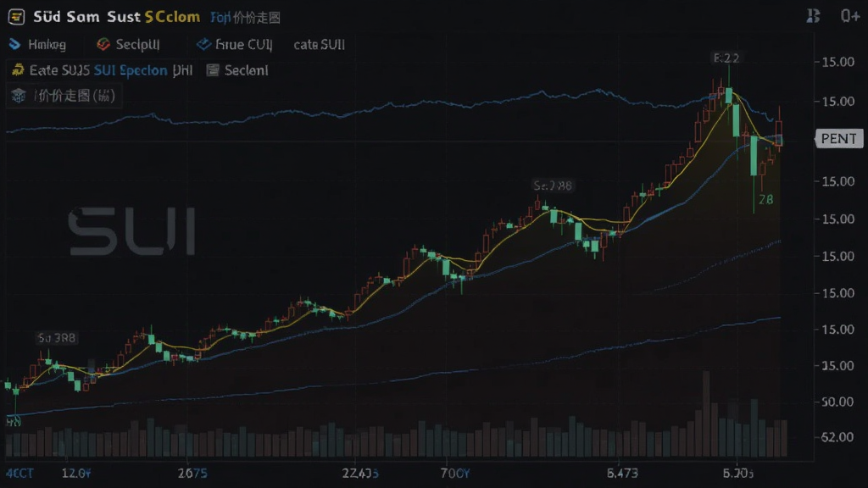Image resolution: width=868 pixels, height=488 pixels.
Task: Select the cate SUII tab
Action: coord(319,45)
